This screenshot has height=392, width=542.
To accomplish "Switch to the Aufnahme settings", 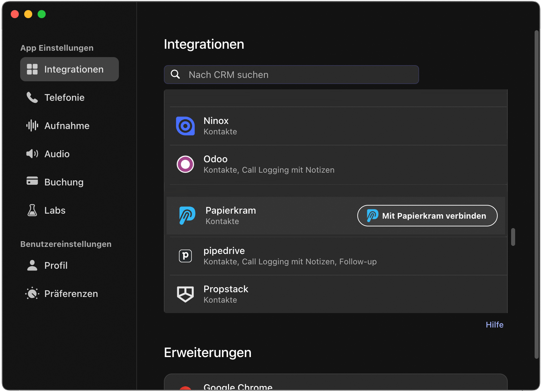I will [x=70, y=126].
